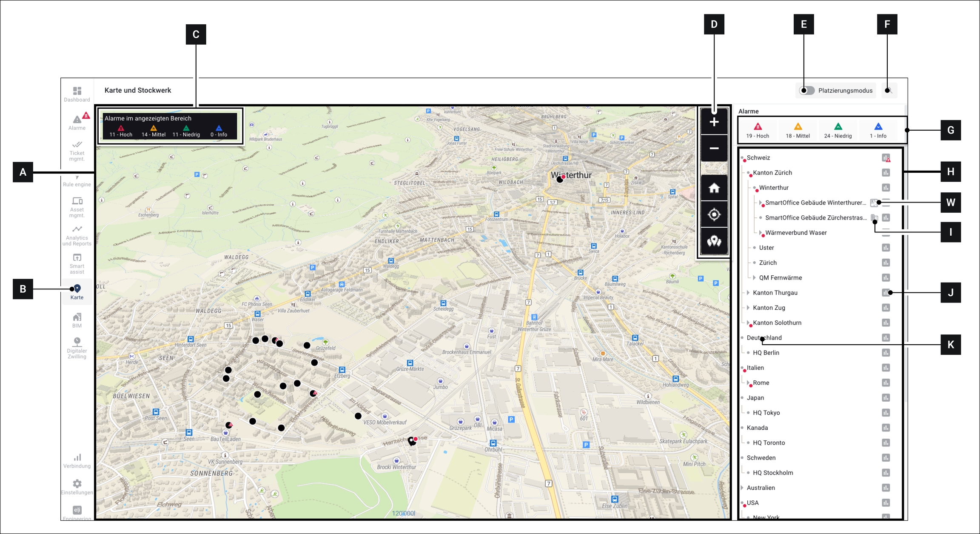Expand the Australien tree node
This screenshot has width=980, height=534.
pyautogui.click(x=742, y=488)
